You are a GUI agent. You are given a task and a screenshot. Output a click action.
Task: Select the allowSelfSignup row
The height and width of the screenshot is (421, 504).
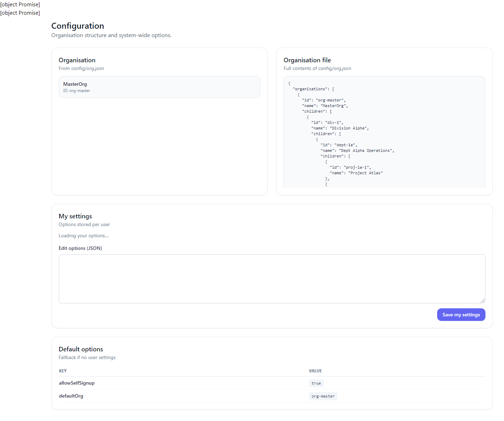coord(210,383)
